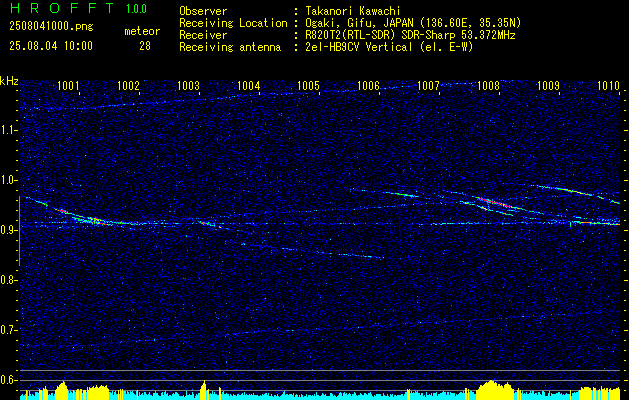Image resolution: width=629 pixels, height=400 pixels.
Task: Click the Receiver field label
Action: (203, 35)
